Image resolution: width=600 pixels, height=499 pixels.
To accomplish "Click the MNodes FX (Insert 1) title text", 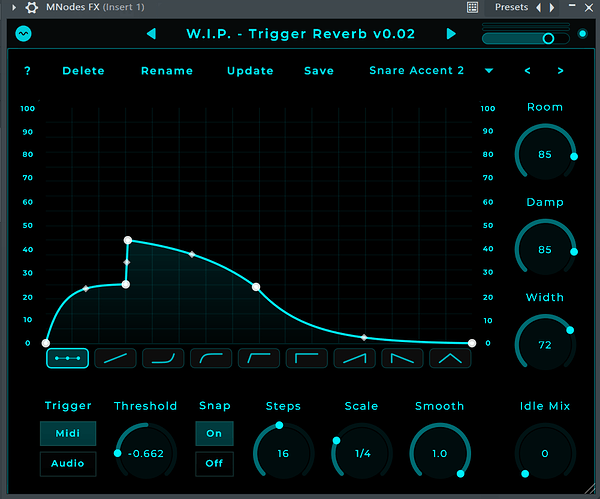I will (95, 7).
